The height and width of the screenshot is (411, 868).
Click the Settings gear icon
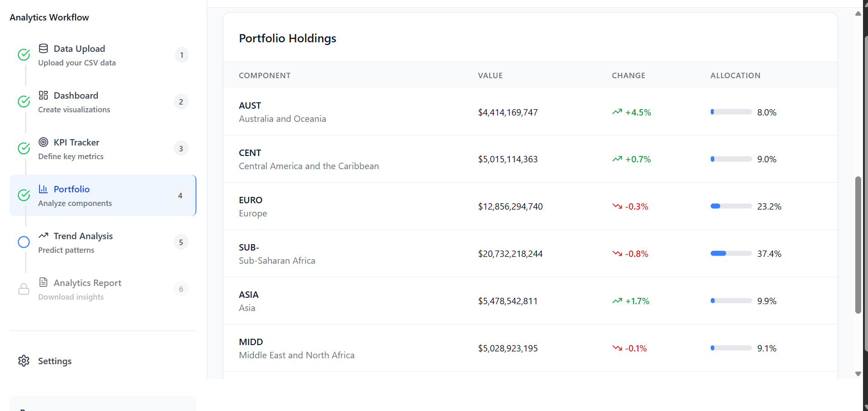pos(24,361)
